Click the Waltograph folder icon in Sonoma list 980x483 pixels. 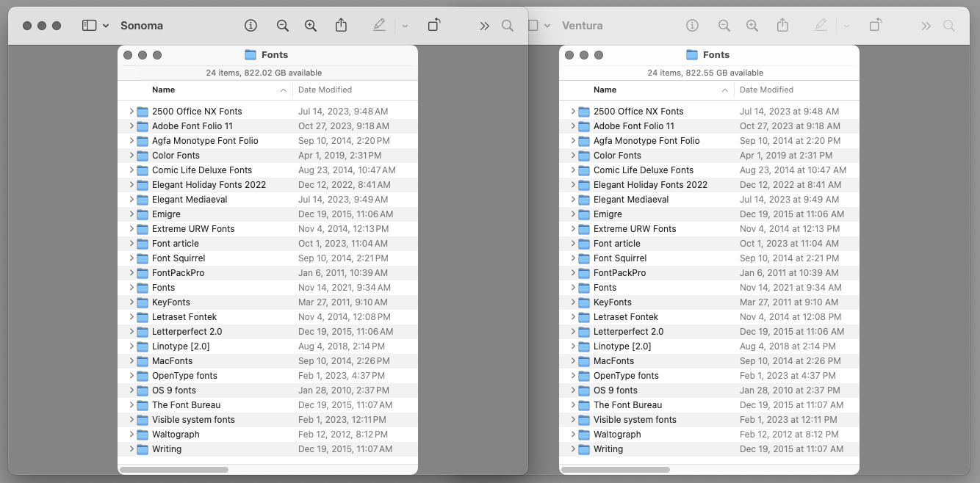pyautogui.click(x=143, y=435)
